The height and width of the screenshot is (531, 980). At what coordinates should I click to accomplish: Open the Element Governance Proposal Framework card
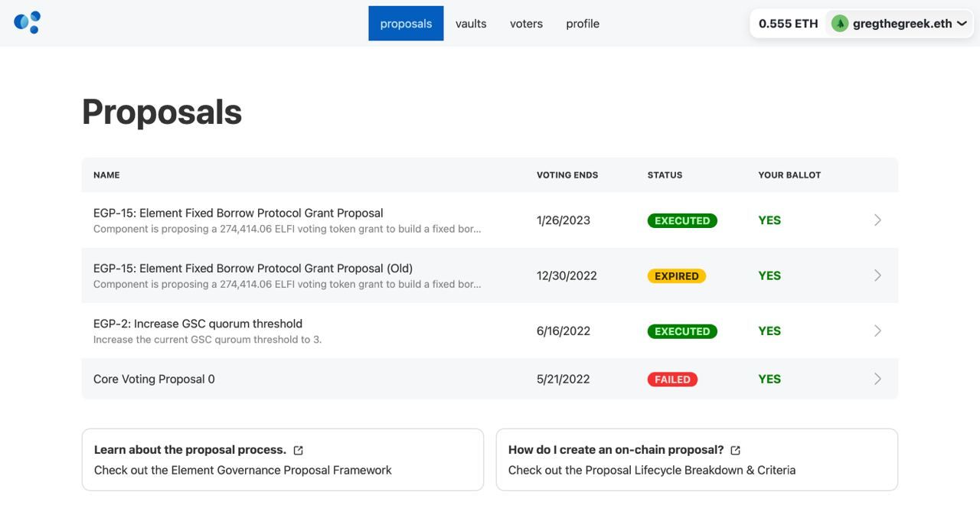283,460
